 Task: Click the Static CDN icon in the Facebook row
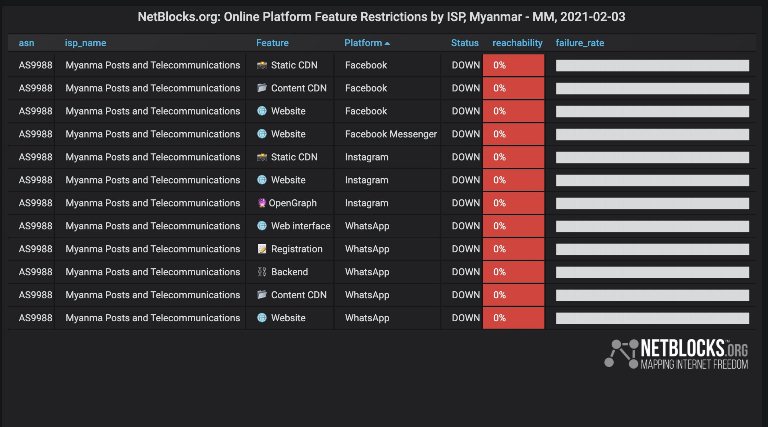(x=262, y=65)
